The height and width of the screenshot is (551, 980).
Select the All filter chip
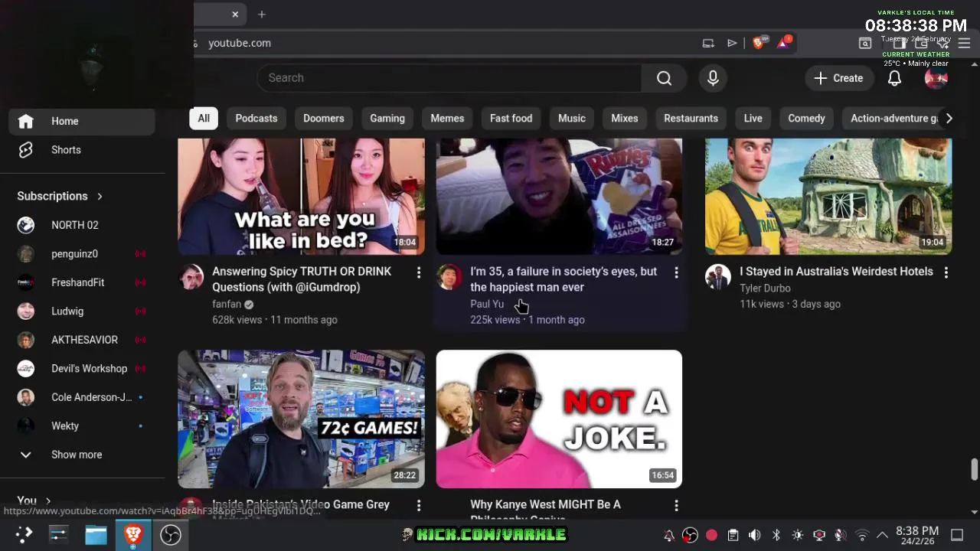click(x=204, y=118)
